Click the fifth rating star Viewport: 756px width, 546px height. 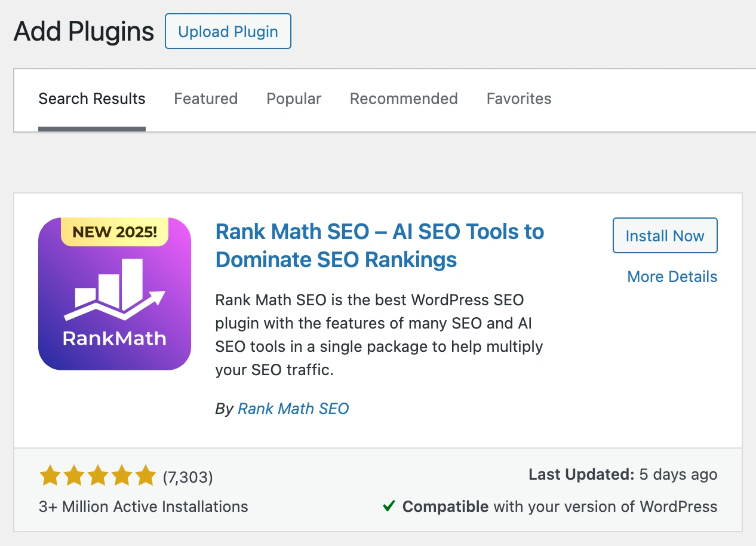click(146, 476)
